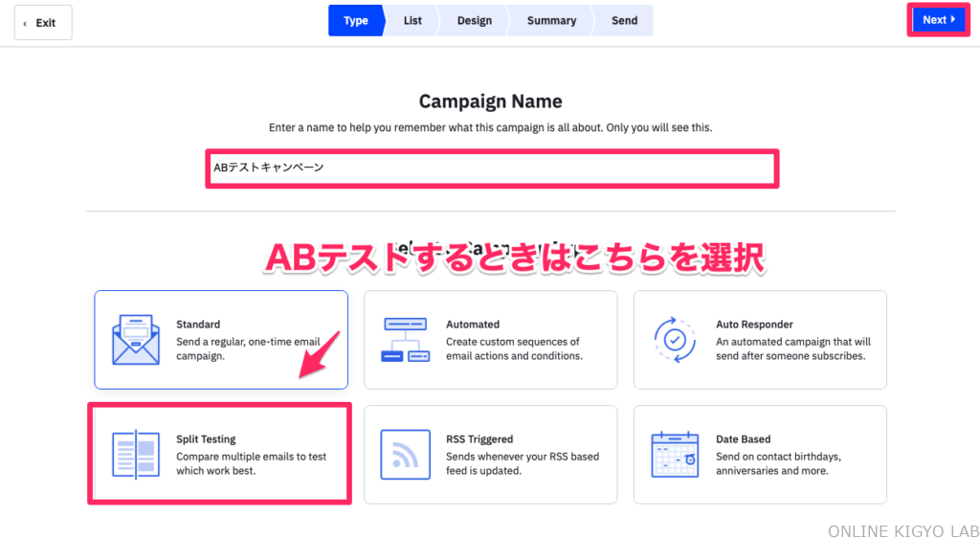Click the back chevron beside Exit

tap(25, 23)
